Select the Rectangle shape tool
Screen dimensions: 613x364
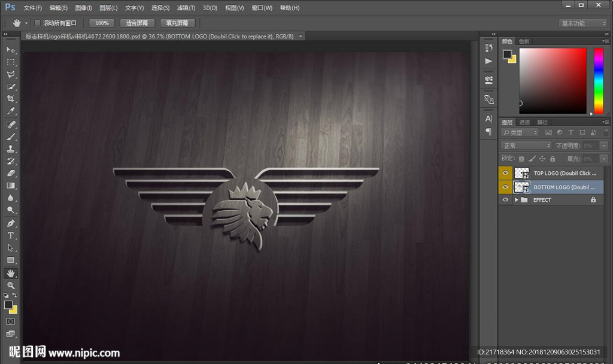[x=11, y=260]
